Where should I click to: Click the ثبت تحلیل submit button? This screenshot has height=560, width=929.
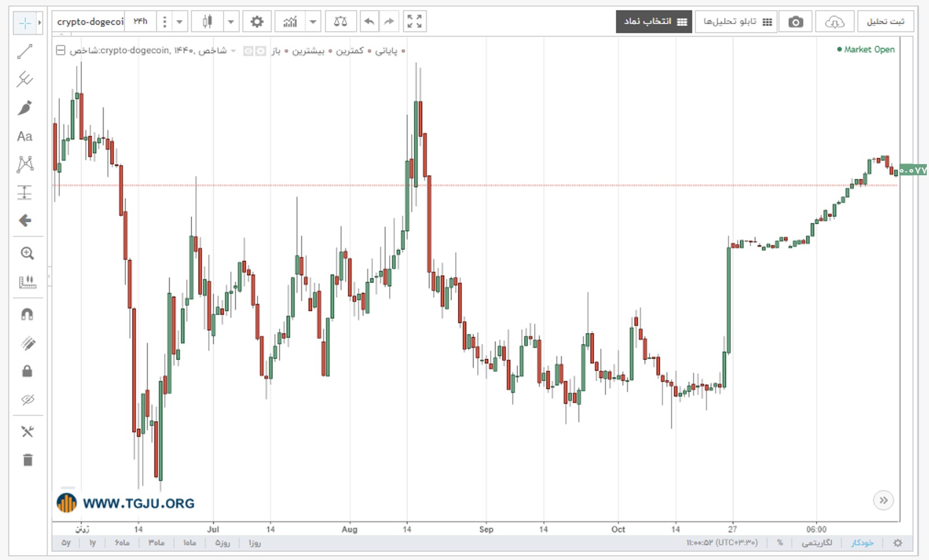pyautogui.click(x=885, y=22)
